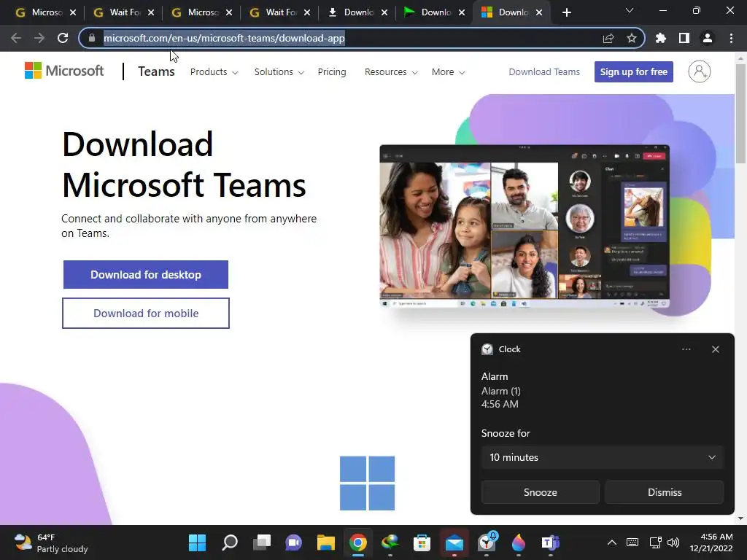747x560 pixels.
Task: Expand the More dropdown menu
Action: click(448, 72)
